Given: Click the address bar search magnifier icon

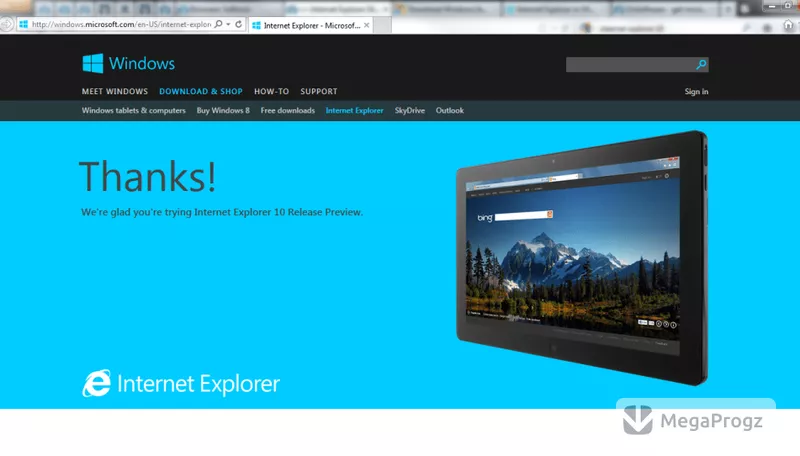Looking at the screenshot, I should tap(218, 24).
